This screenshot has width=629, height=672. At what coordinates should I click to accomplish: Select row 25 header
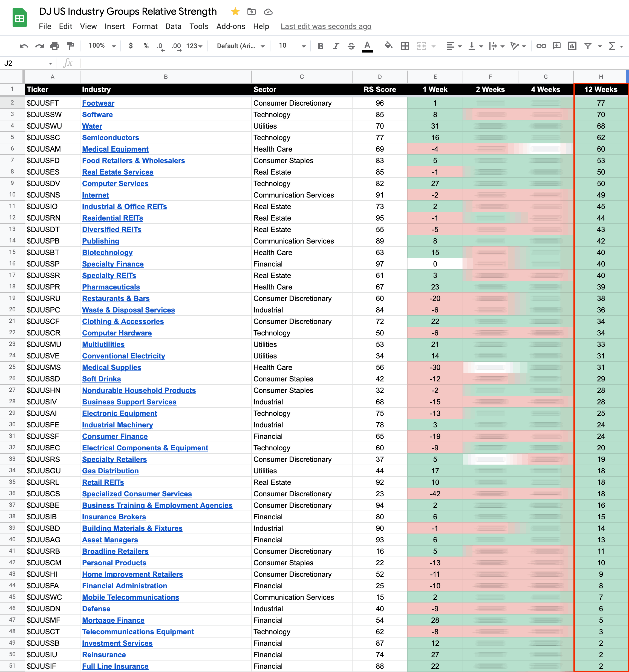(12, 367)
